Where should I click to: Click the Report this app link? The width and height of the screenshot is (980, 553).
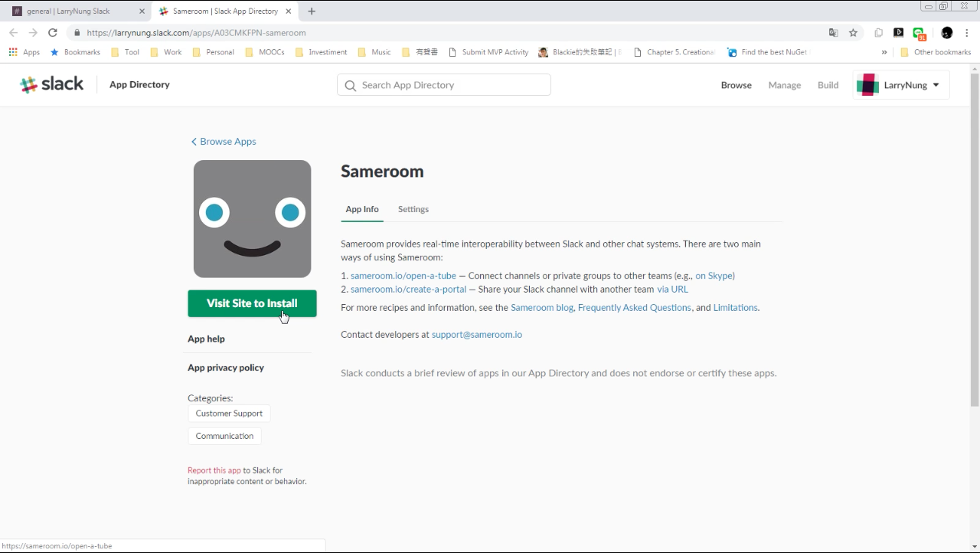coord(214,470)
